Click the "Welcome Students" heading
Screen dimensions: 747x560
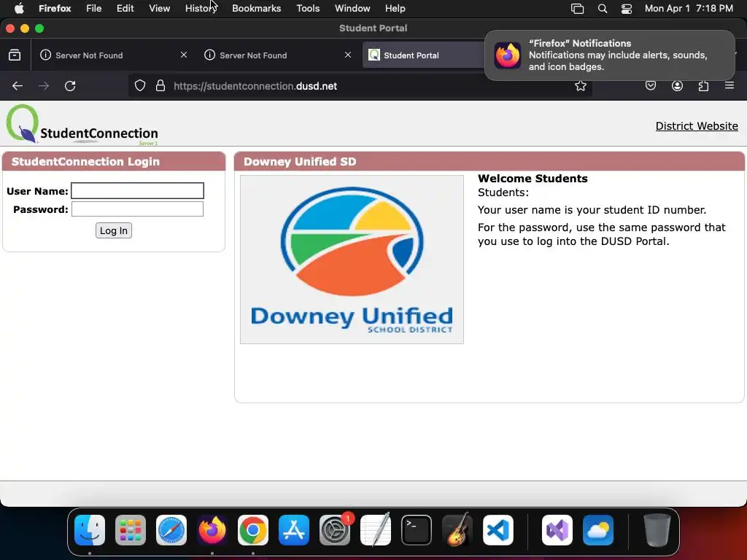533,179
